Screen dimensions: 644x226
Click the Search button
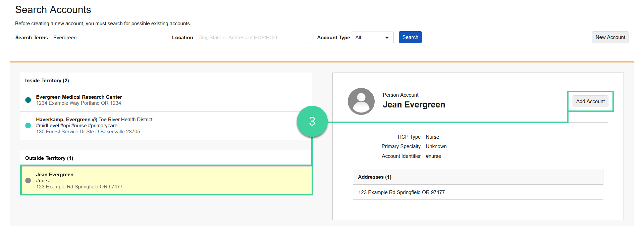click(410, 37)
